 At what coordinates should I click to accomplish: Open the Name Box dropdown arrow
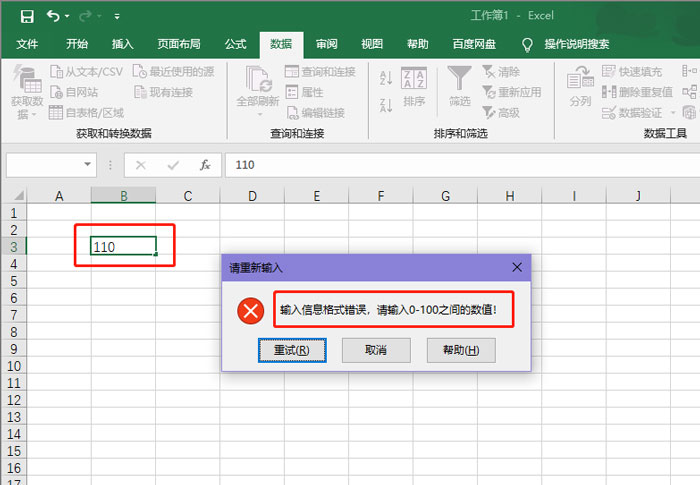point(88,165)
